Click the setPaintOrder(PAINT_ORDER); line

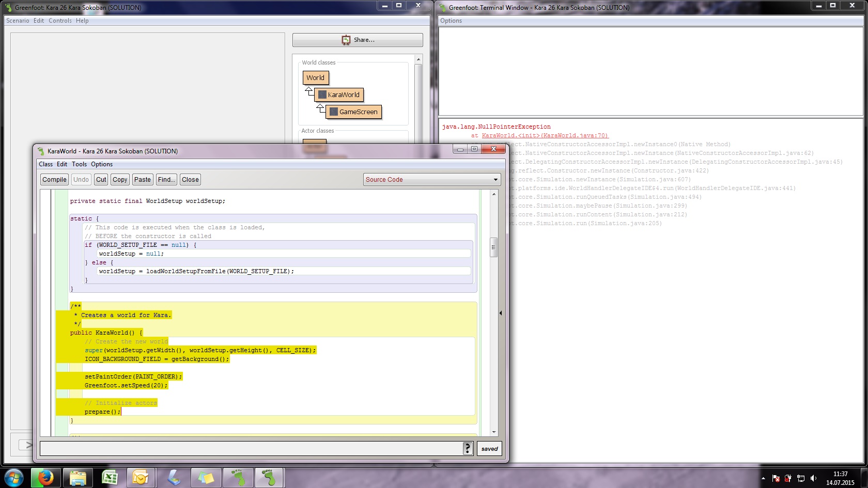(x=133, y=377)
